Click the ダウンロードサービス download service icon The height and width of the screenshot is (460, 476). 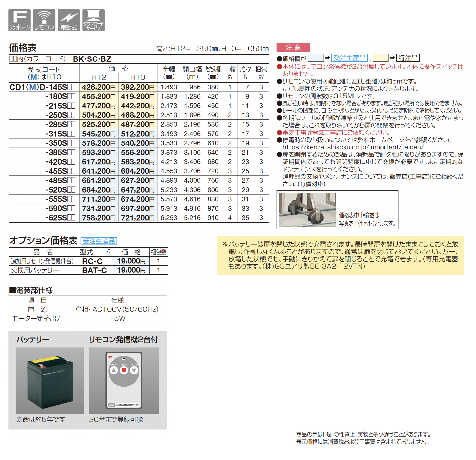94,20
